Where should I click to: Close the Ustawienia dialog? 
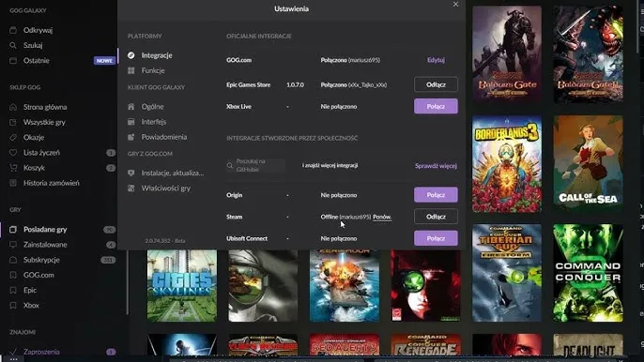coord(455,5)
